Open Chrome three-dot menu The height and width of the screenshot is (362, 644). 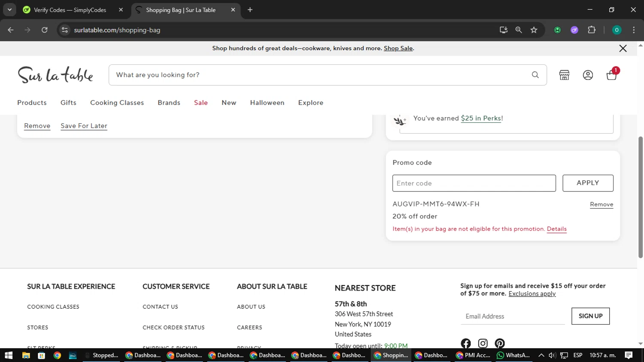(634, 30)
